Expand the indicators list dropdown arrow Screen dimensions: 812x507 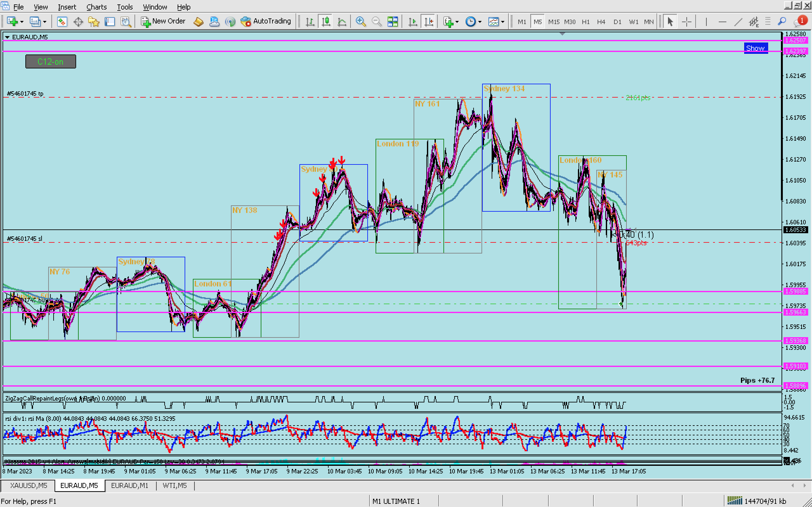(457, 22)
